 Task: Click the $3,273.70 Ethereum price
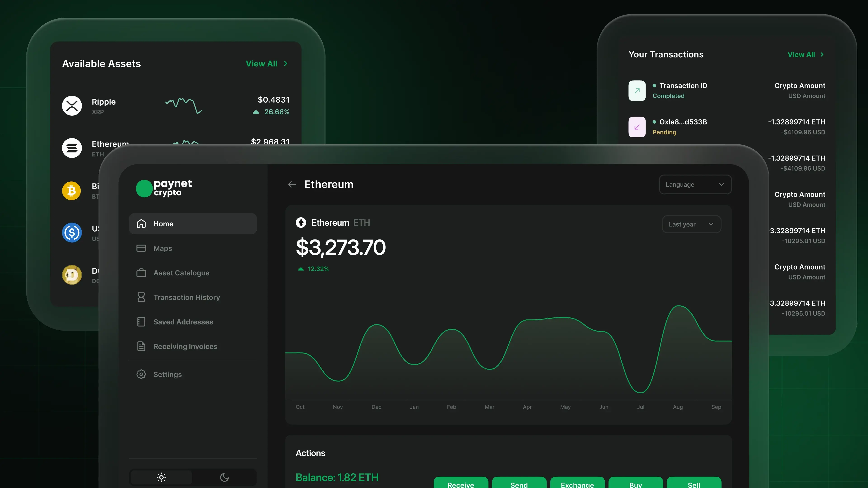(x=341, y=247)
